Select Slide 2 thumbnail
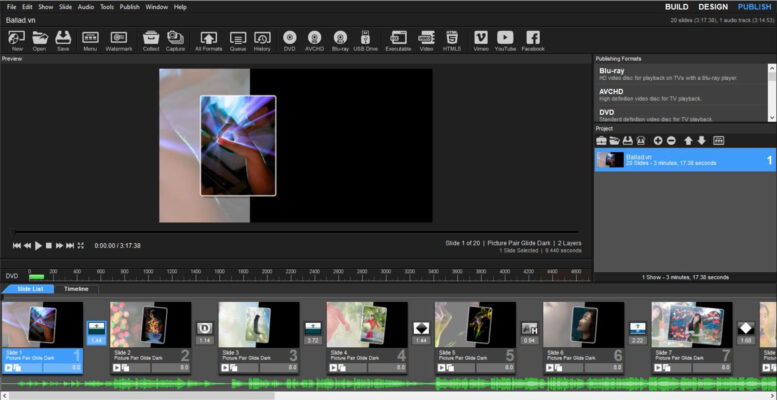Viewport: 777px width, 400px height. pyautogui.click(x=151, y=325)
